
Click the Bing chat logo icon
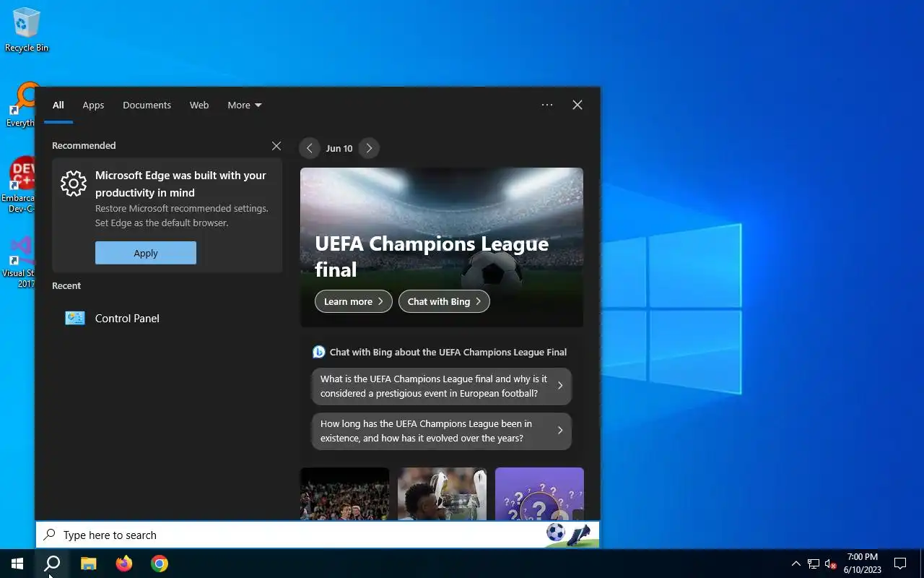[x=318, y=352]
